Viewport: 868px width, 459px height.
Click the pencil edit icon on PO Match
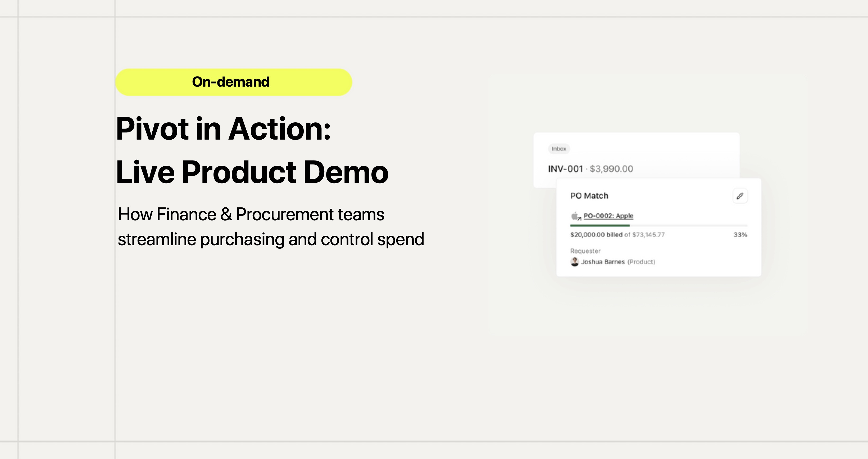point(740,196)
